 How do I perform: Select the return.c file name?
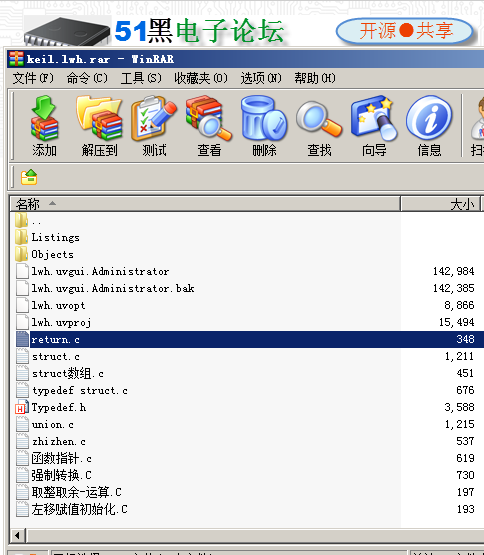pyautogui.click(x=55, y=339)
